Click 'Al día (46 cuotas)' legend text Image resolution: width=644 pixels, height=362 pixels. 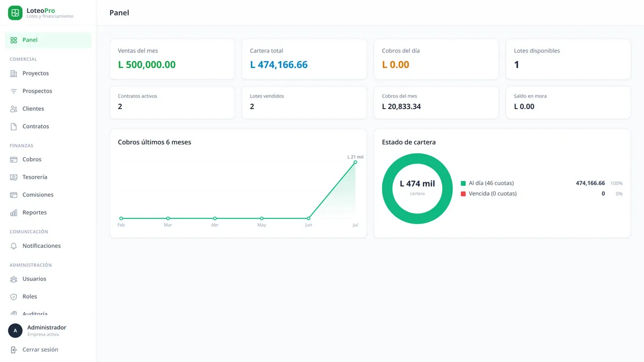[x=491, y=183]
